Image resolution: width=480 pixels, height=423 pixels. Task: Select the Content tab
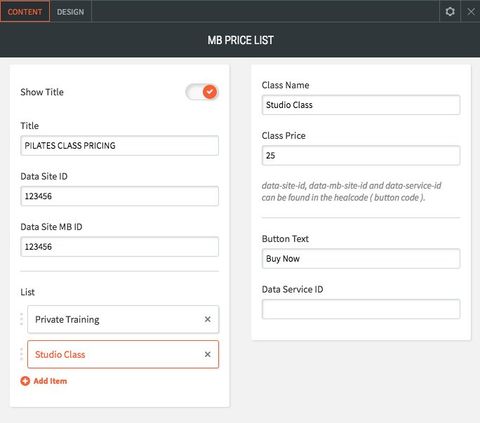click(25, 12)
